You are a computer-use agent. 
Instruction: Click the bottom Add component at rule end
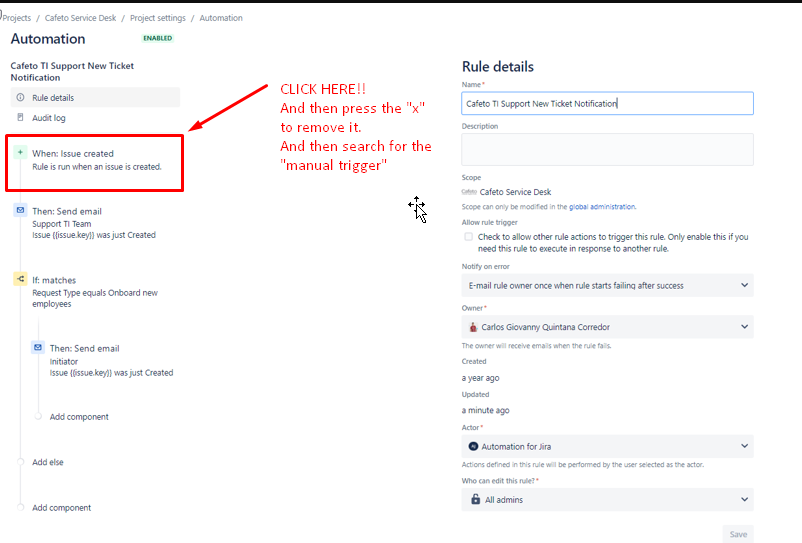[x=61, y=508]
